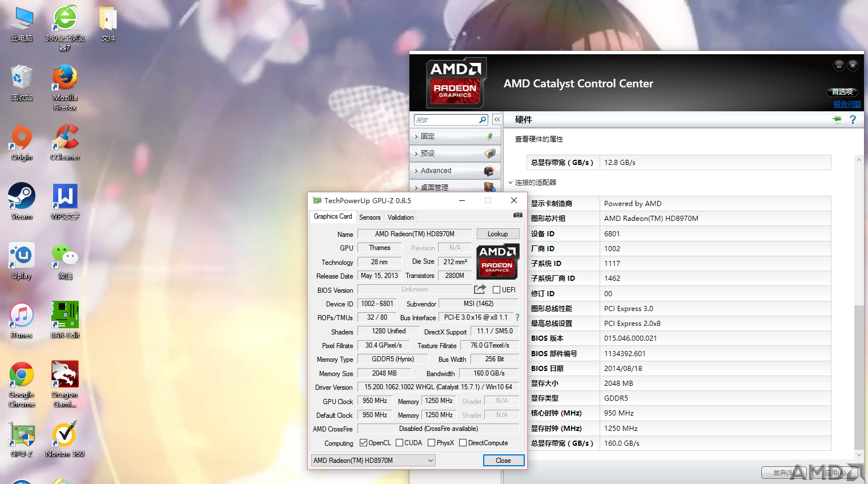868x484 pixels.
Task: Expand the 固定 section in Catalyst sidebar
Action: 456,136
